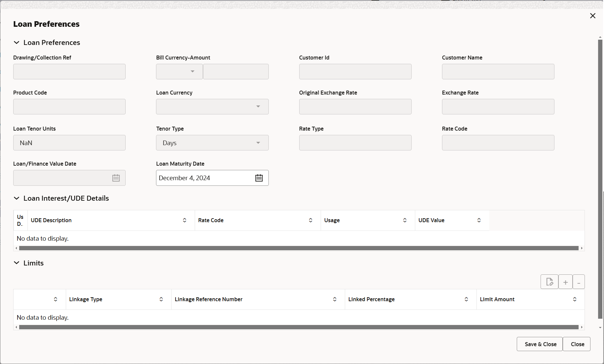The height and width of the screenshot is (364, 604).
Task: Open the Loan Currency dropdown
Action: (212, 106)
